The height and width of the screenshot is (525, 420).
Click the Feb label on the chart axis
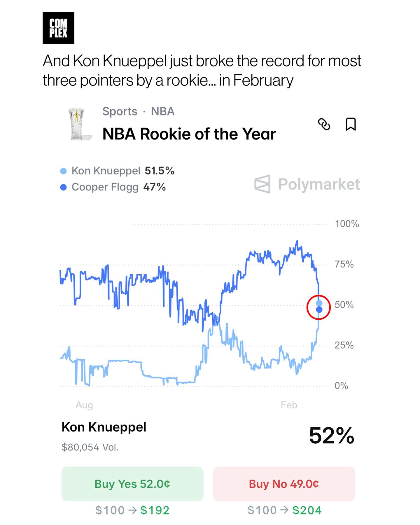[x=289, y=405]
